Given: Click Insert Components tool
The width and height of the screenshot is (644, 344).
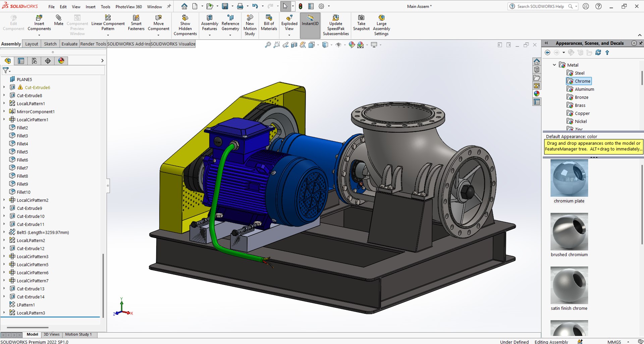Looking at the screenshot, I should [39, 23].
